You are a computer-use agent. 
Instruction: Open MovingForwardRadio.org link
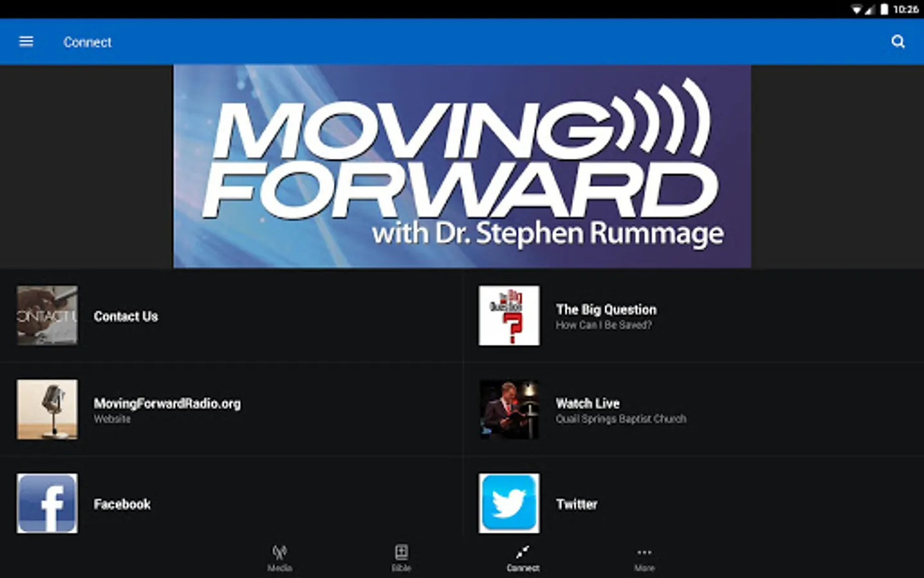167,403
